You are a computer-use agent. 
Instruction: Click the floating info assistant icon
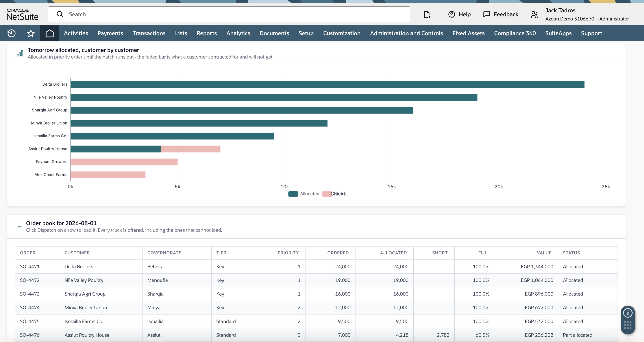point(627,313)
